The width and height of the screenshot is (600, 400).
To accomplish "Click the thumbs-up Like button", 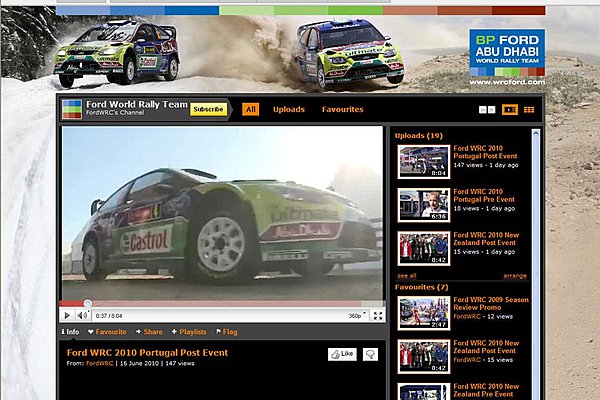I will tap(342, 354).
